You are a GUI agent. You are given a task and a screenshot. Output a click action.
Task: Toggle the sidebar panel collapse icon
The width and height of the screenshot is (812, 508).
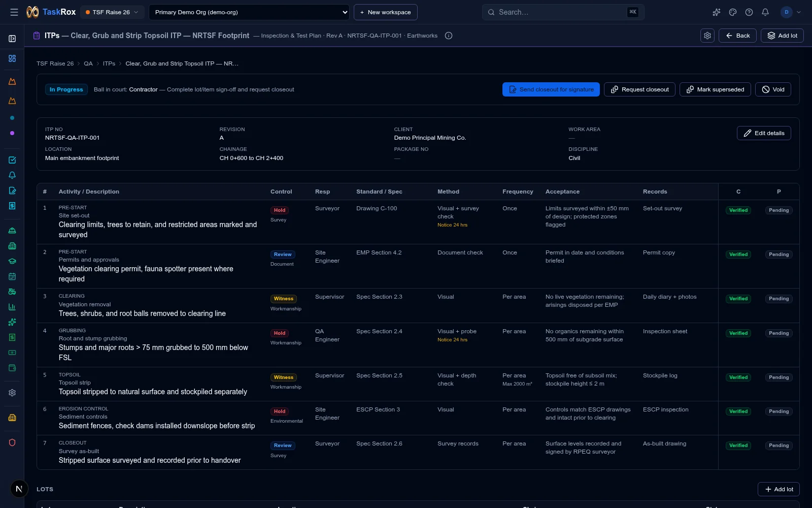point(12,39)
